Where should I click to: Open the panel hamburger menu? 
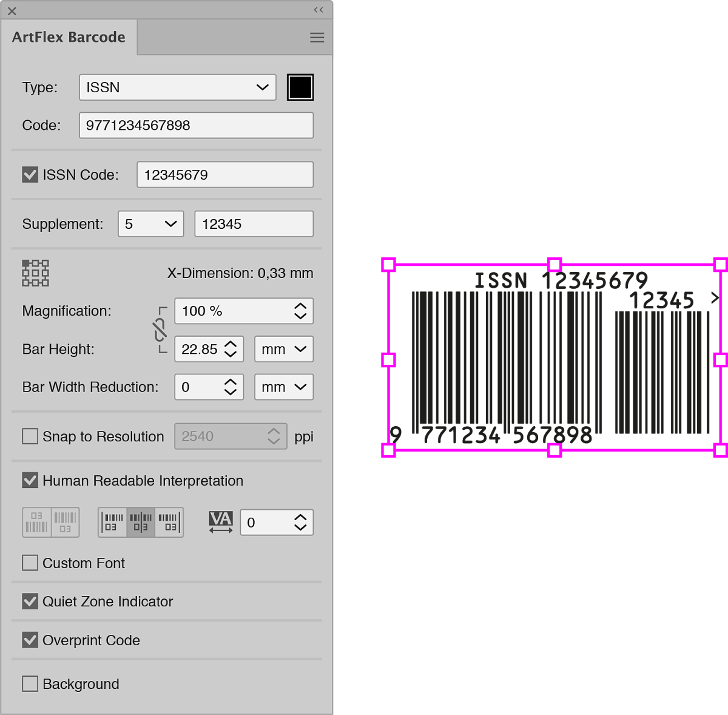click(x=317, y=38)
